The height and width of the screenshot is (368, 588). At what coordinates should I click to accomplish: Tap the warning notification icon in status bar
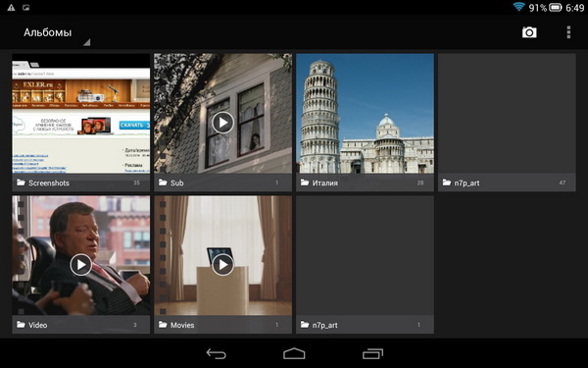coord(11,7)
